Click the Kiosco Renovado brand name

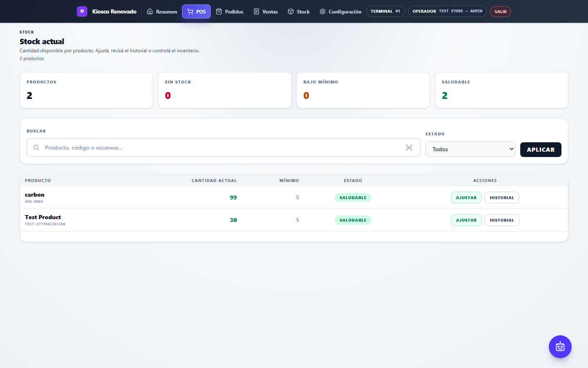point(114,11)
